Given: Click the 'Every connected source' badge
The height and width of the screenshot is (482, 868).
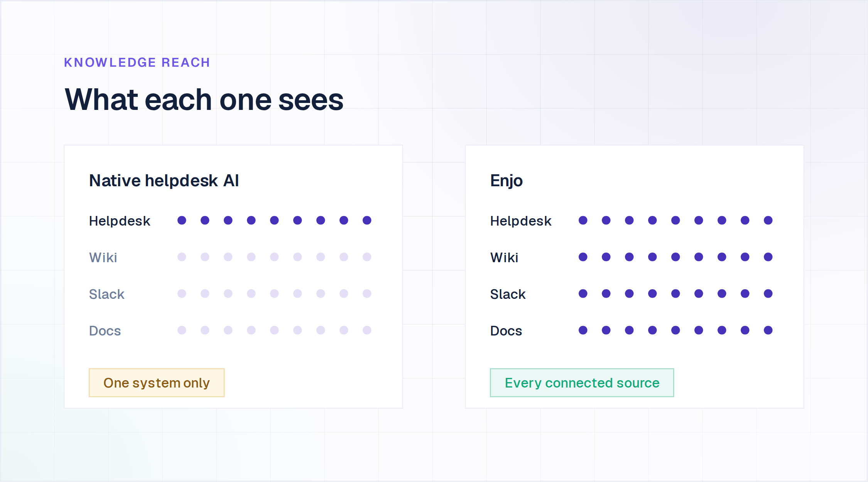Looking at the screenshot, I should pos(582,383).
